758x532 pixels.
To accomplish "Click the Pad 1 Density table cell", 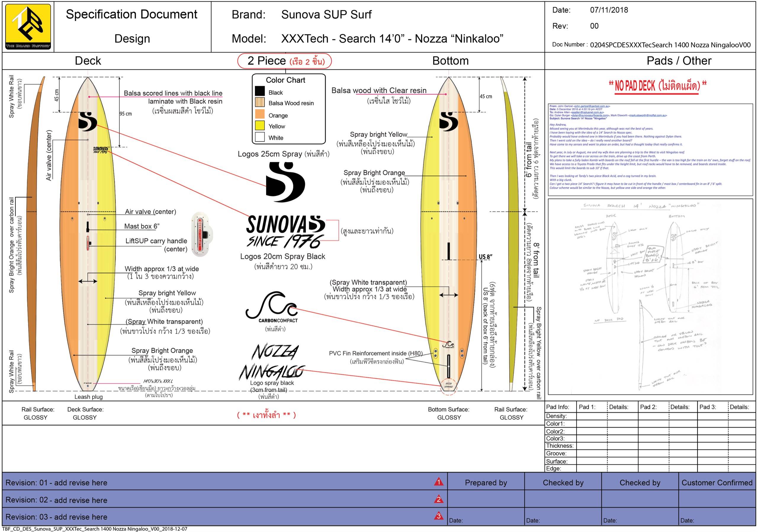I will [591, 416].
